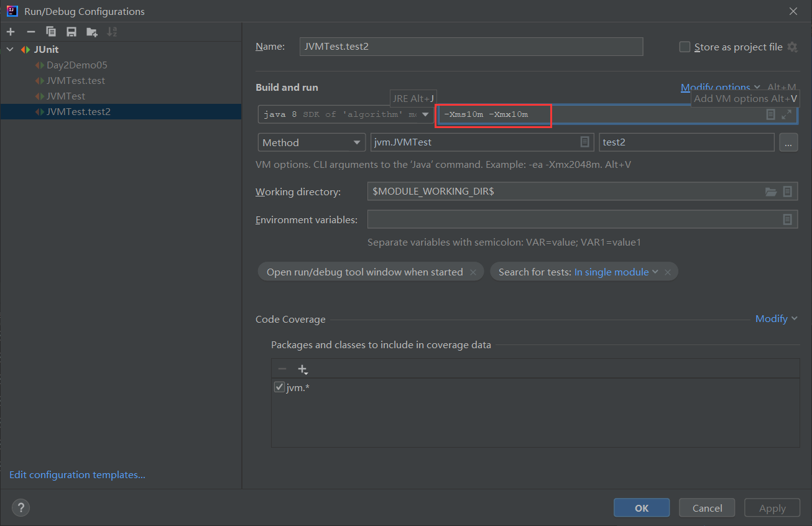Focus the Name input field
Viewport: 812px width, 526px height.
click(471, 47)
